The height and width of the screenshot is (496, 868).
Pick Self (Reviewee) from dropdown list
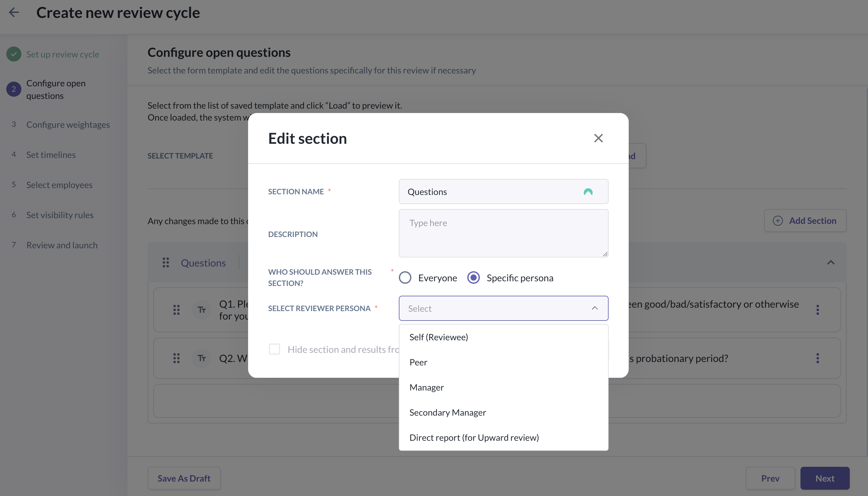[438, 337]
